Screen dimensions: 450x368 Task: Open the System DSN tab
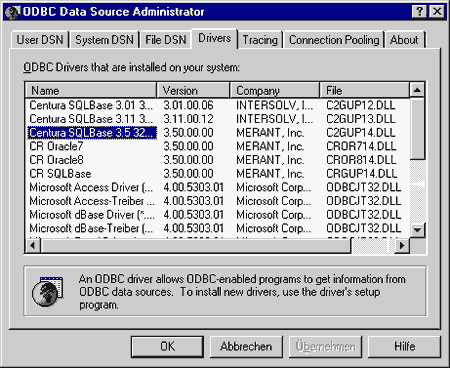(x=104, y=40)
